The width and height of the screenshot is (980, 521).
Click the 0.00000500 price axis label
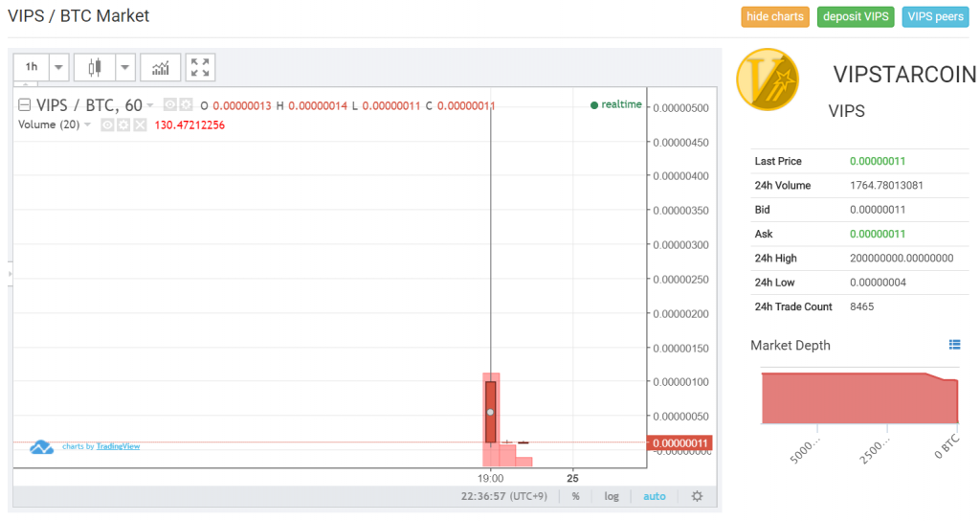(680, 107)
